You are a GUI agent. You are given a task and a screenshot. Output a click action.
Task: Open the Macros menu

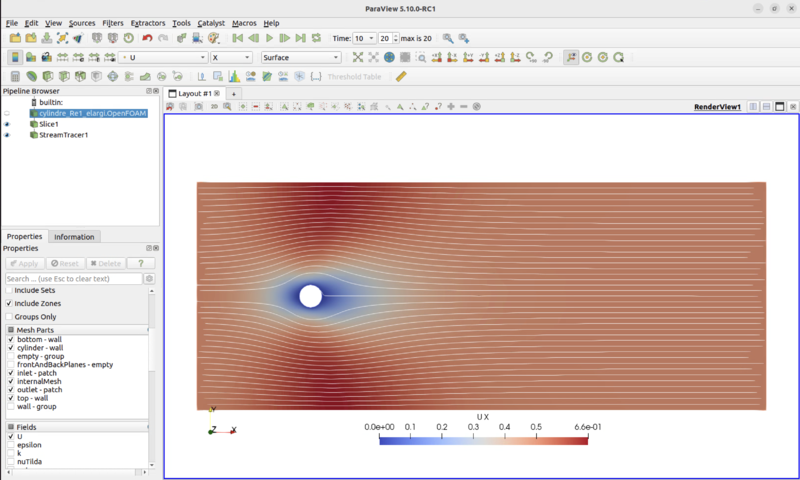coord(244,23)
